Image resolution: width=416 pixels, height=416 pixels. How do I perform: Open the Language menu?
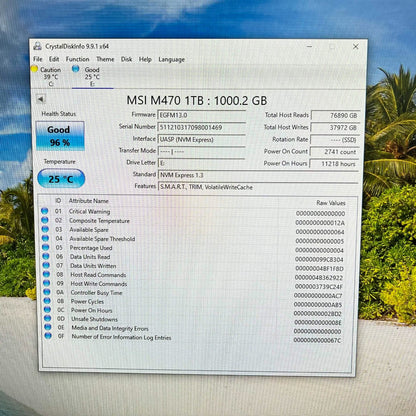pyautogui.click(x=171, y=59)
